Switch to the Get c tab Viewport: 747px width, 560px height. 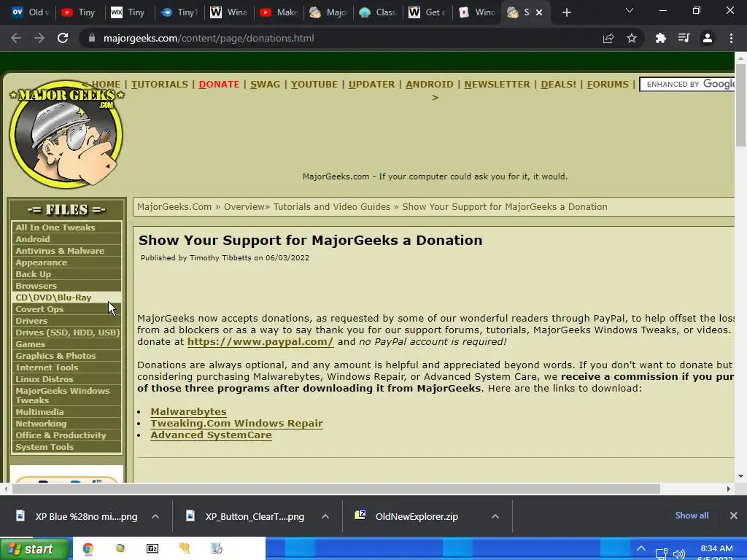point(427,12)
